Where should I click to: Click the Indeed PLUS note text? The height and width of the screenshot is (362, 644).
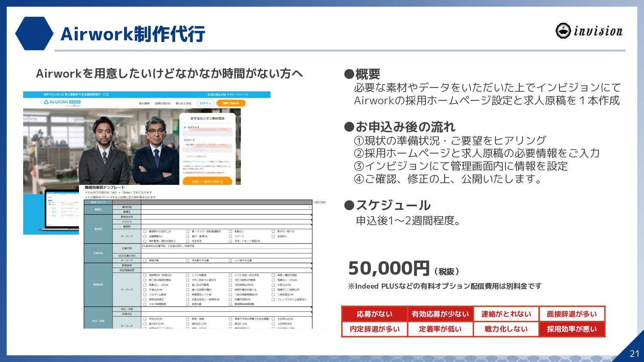click(x=445, y=286)
